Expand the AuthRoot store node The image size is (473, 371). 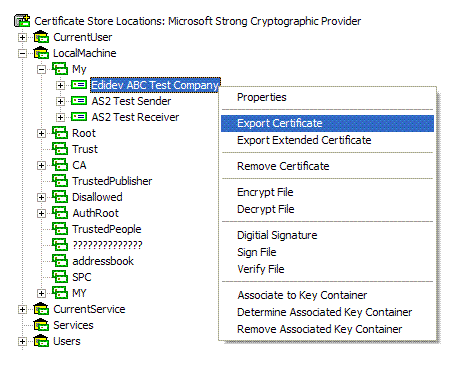point(41,213)
